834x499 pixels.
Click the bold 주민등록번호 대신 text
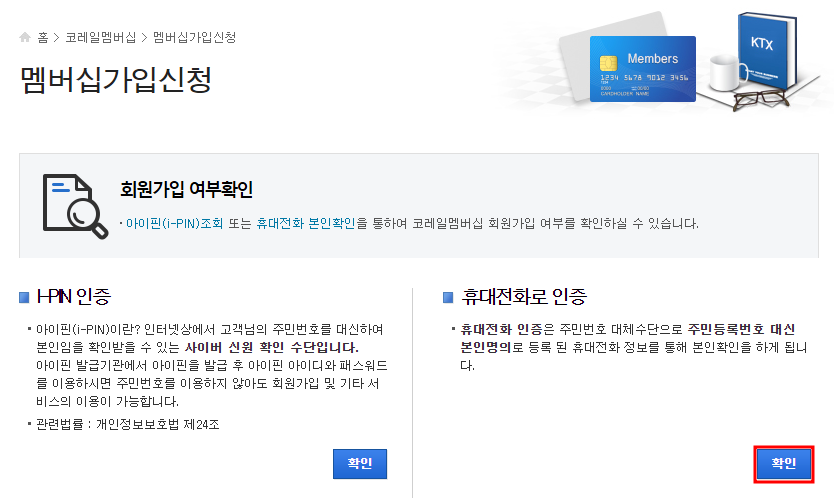point(741,329)
